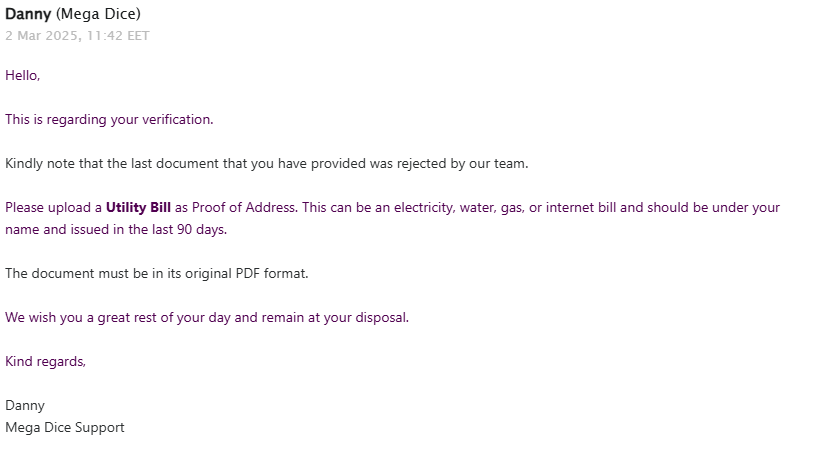
Task: Click the 2 Mar 2025 timestamp
Action: click(x=77, y=36)
